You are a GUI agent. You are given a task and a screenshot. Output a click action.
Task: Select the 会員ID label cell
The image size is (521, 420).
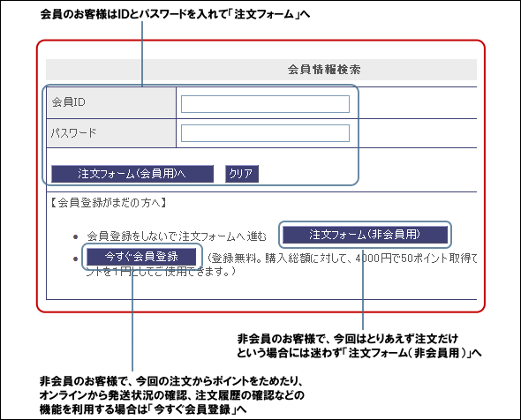(x=111, y=102)
